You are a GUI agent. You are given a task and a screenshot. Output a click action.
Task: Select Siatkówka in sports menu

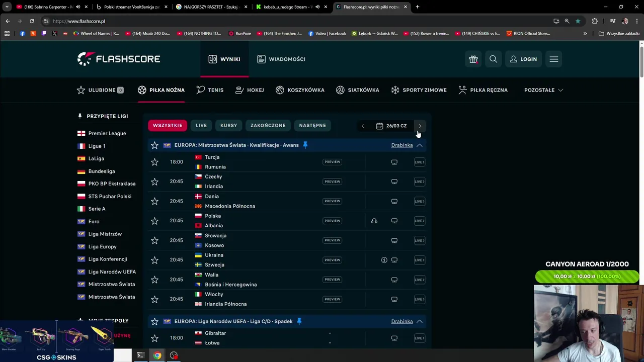point(358,90)
